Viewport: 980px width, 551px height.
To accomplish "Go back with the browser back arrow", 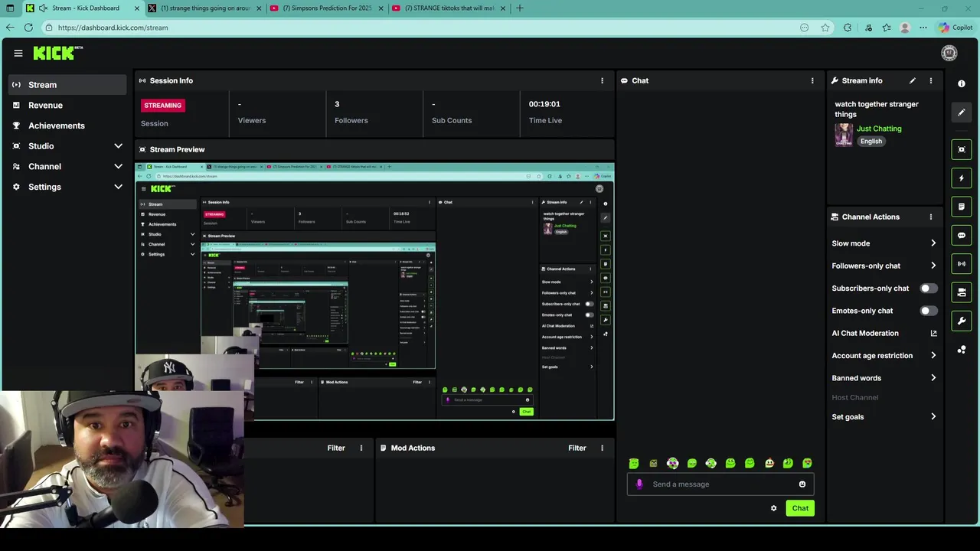I will coord(10,28).
